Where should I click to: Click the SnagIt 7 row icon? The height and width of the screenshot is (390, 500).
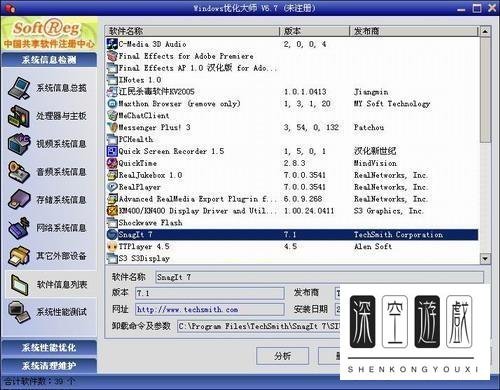click(x=112, y=235)
